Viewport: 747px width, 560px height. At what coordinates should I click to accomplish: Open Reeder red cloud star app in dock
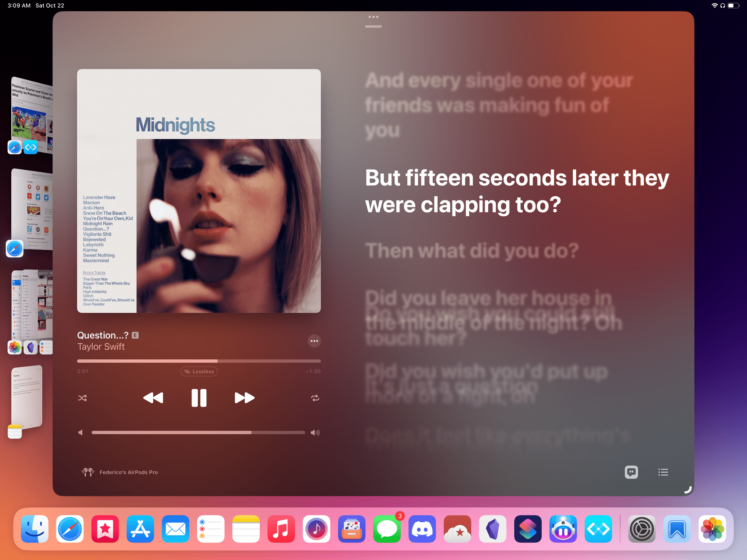tap(457, 529)
